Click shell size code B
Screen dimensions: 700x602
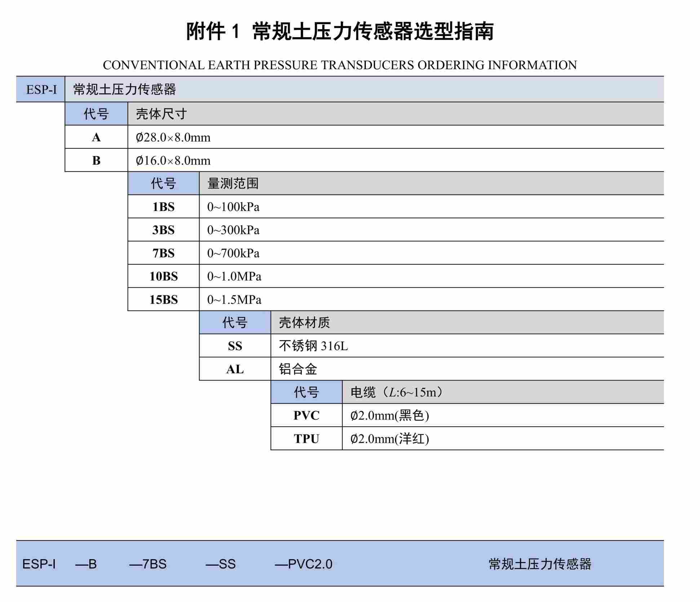tap(96, 160)
